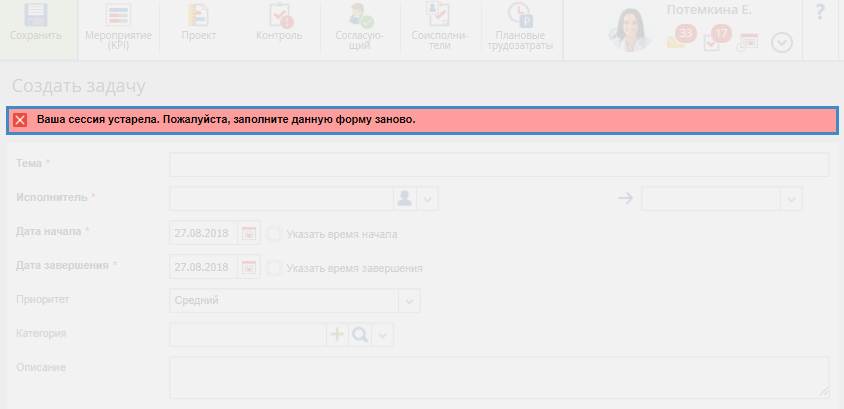Viewport: 844px width, 409px height.
Task: Open Мероприятие (KPI) toolbar item
Action: pos(118,26)
